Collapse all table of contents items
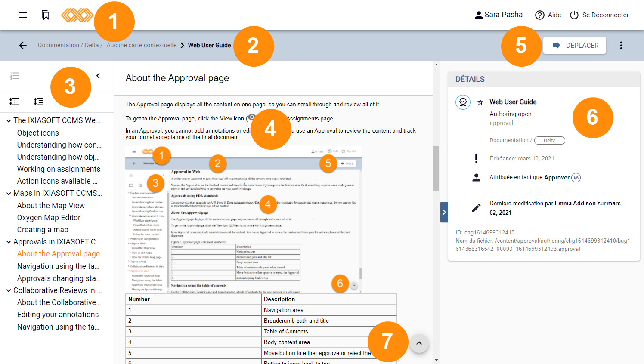This screenshot has height=364, width=644. (14, 102)
